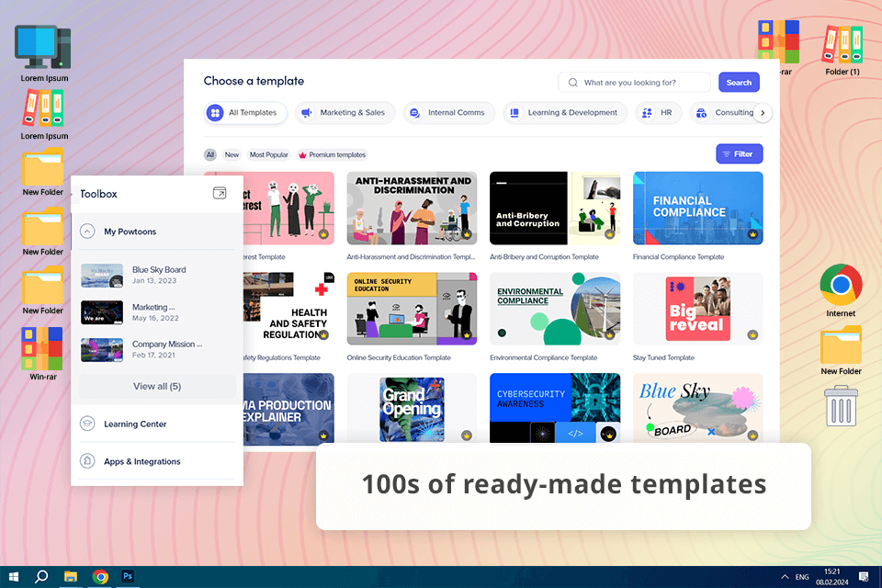Open the Blue Sky Board powtoon thumbnail
Viewport: 882px width, 588px height.
pyautogui.click(x=102, y=275)
